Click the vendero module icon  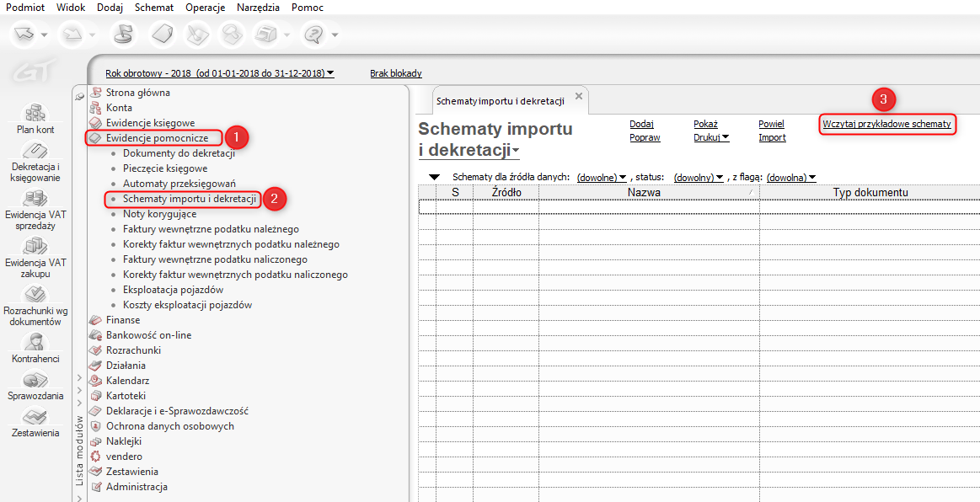pos(95,457)
